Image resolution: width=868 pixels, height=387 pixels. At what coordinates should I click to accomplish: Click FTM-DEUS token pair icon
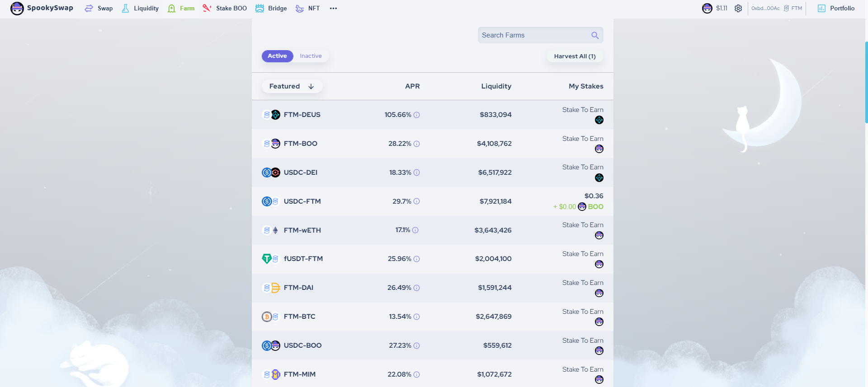click(x=271, y=115)
